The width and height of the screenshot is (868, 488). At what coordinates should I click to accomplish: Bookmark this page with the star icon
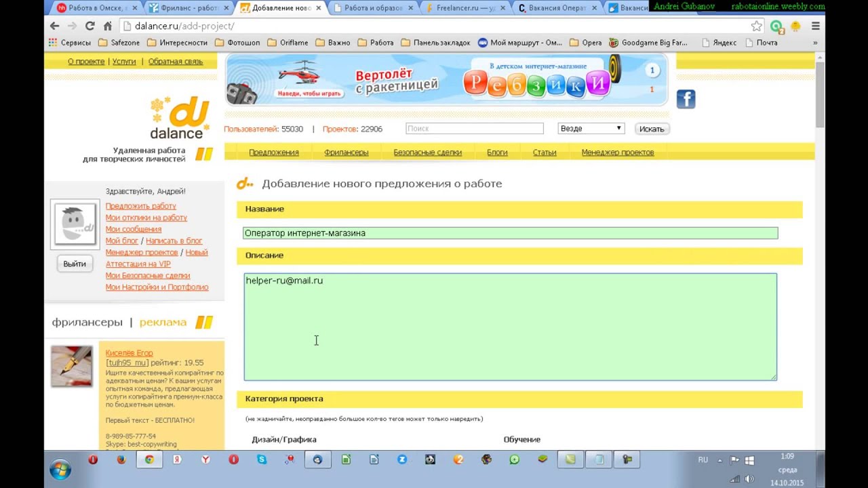click(757, 26)
